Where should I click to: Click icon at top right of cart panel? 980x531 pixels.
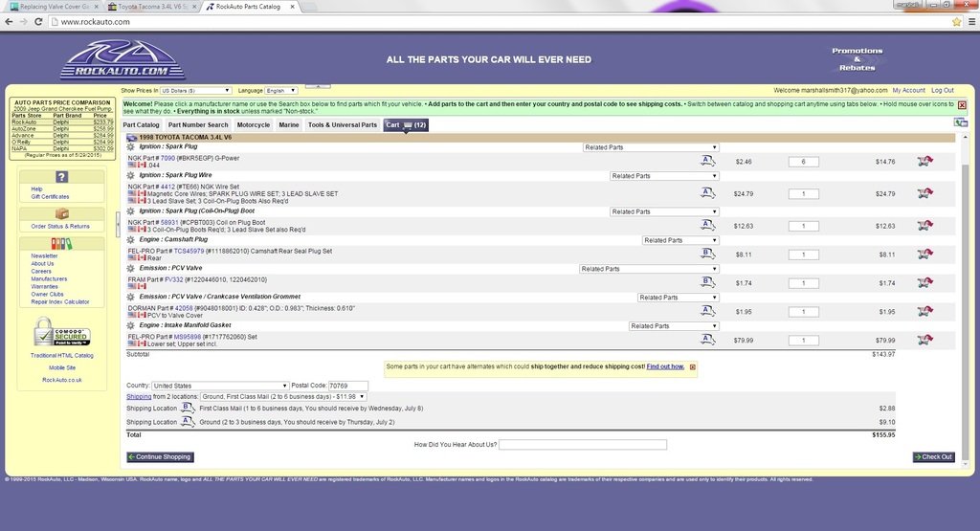960,122
